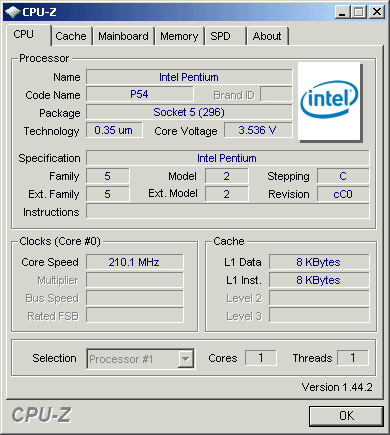The width and height of the screenshot is (390, 435).
Task: Click the Family value field
Action: click(108, 176)
